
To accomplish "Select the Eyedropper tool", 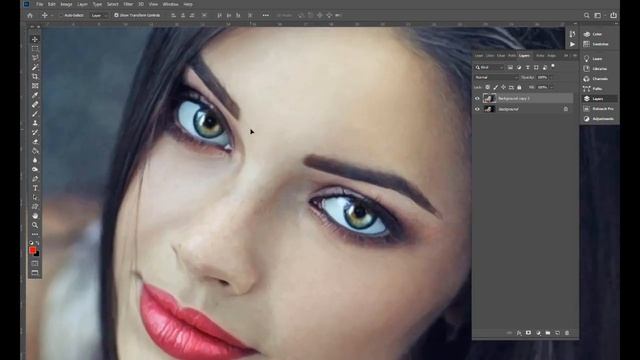I will pos(35,95).
